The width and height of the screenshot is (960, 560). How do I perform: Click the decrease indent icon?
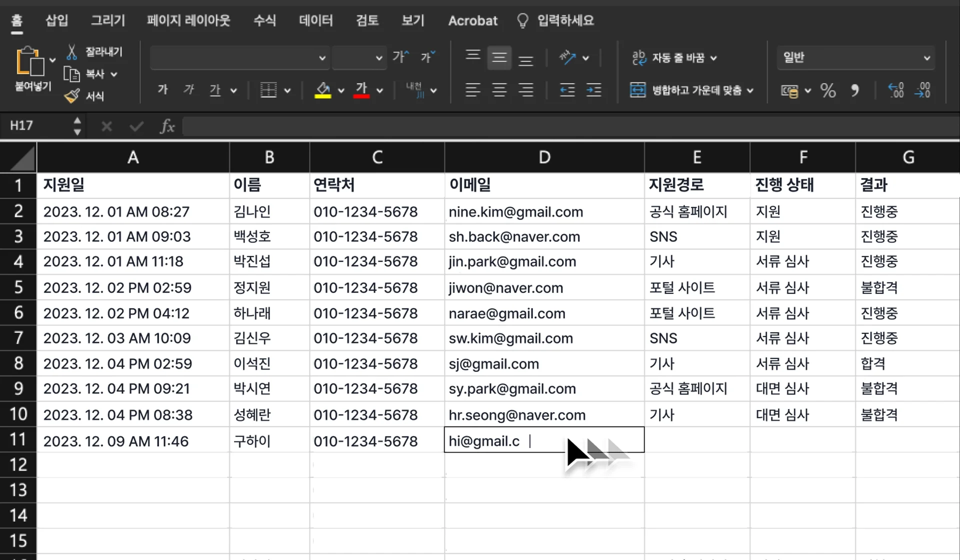click(568, 90)
